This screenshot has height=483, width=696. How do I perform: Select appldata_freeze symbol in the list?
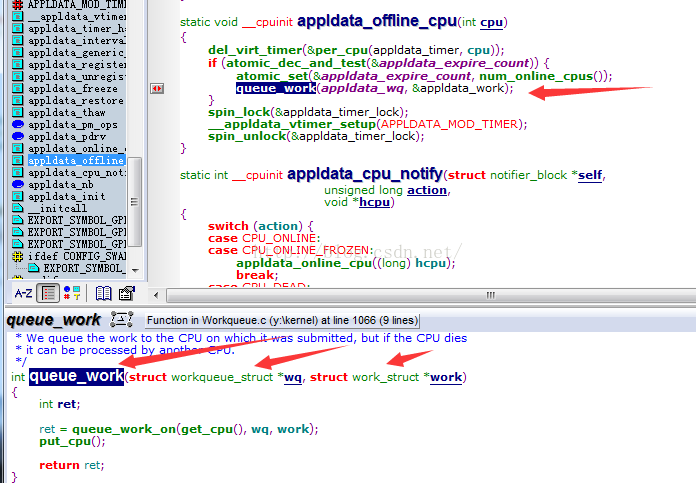click(x=73, y=88)
